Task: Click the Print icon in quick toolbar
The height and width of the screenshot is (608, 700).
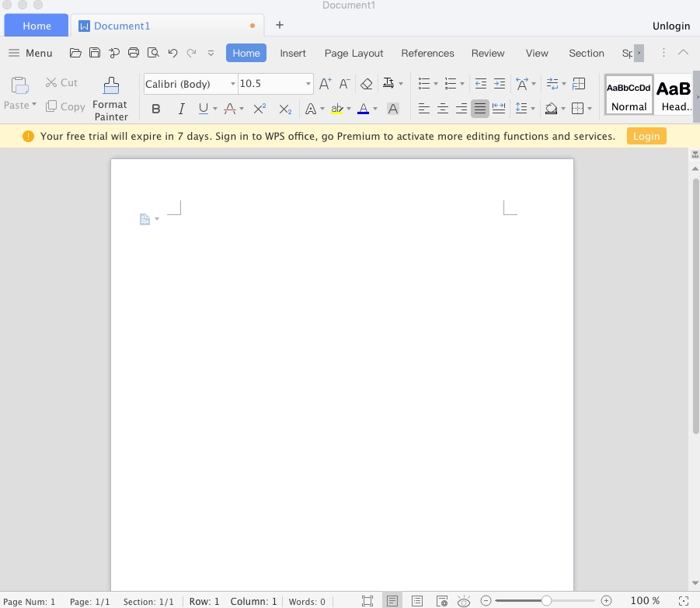Action: (134, 53)
